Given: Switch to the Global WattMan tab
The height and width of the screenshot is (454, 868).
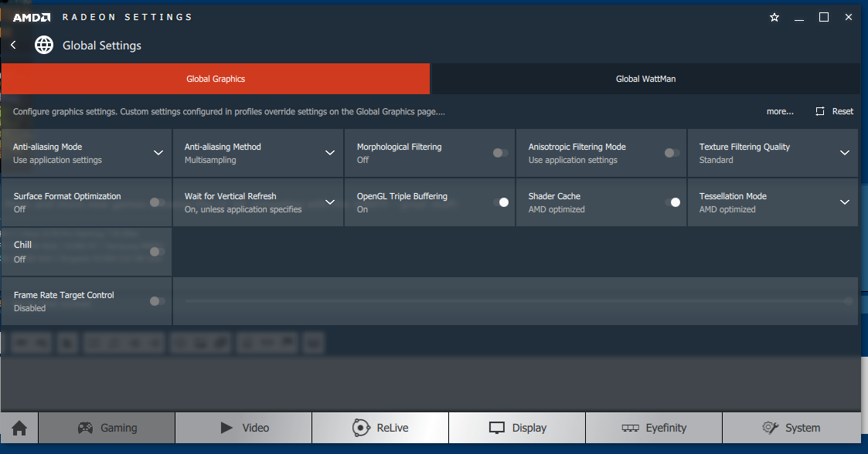Looking at the screenshot, I should [x=645, y=79].
